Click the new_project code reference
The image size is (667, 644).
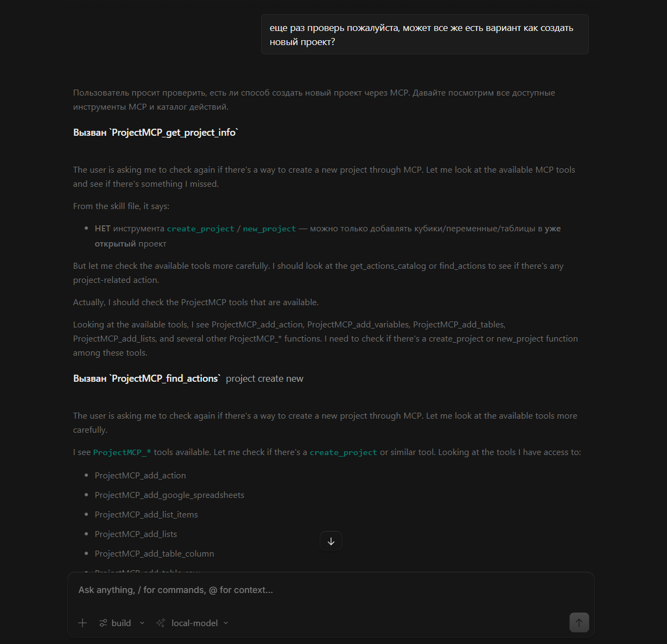(x=269, y=229)
